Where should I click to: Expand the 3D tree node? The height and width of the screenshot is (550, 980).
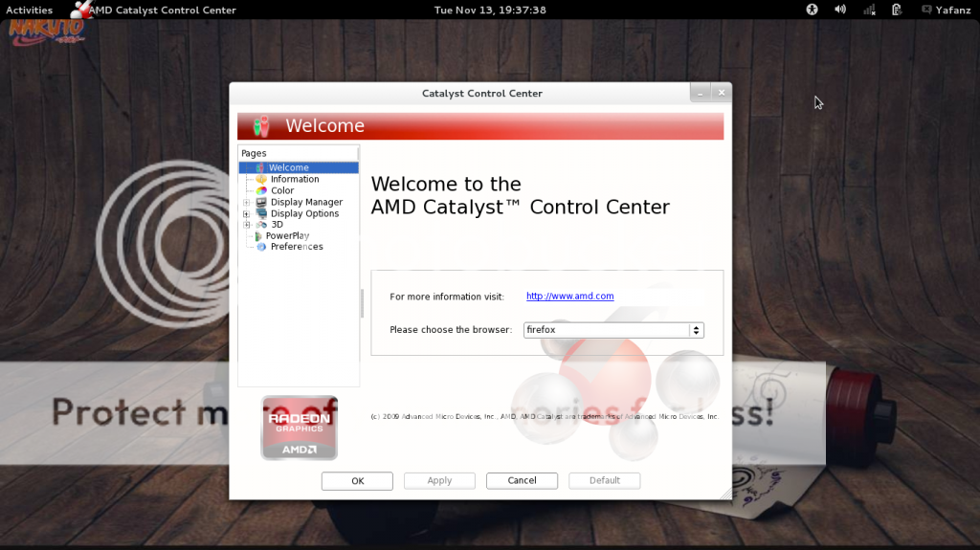247,225
